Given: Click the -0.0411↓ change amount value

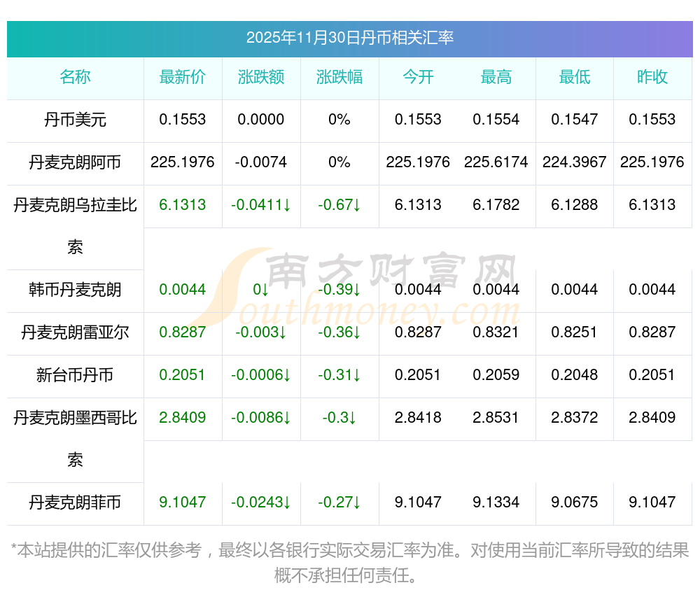Looking at the screenshot, I should tap(261, 205).
